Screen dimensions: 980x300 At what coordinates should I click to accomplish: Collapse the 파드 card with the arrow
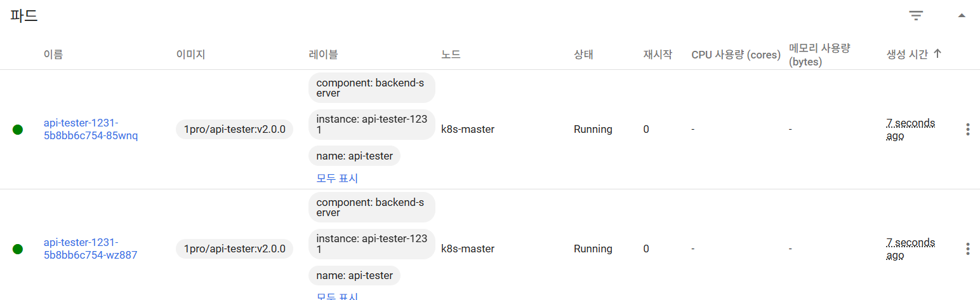(962, 16)
